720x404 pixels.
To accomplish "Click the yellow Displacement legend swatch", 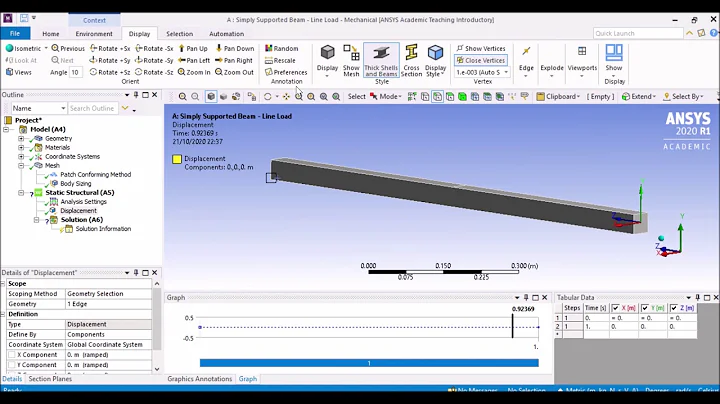I will (177, 159).
